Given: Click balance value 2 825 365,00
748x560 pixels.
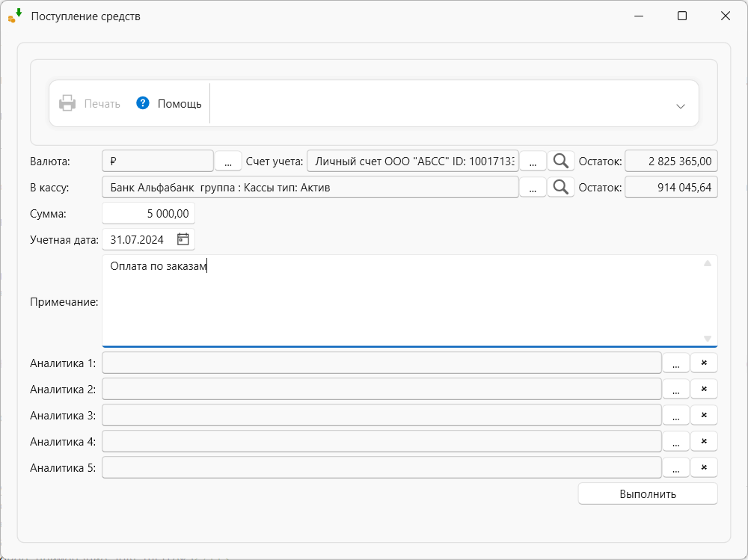Looking at the screenshot, I should (671, 161).
